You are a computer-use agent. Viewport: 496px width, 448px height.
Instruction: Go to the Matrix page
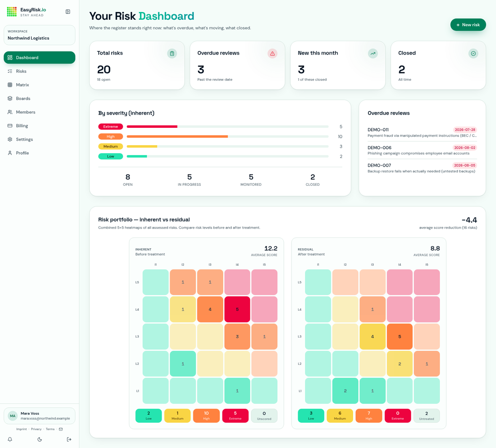40,85
